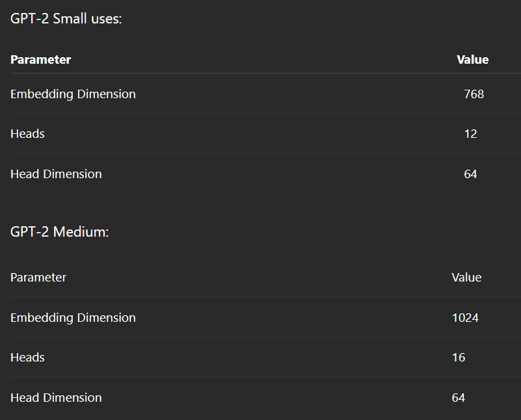Screen dimensions: 521x420
Task: Click Head Dimension in GPT-2 Small table
Action: [56, 174]
